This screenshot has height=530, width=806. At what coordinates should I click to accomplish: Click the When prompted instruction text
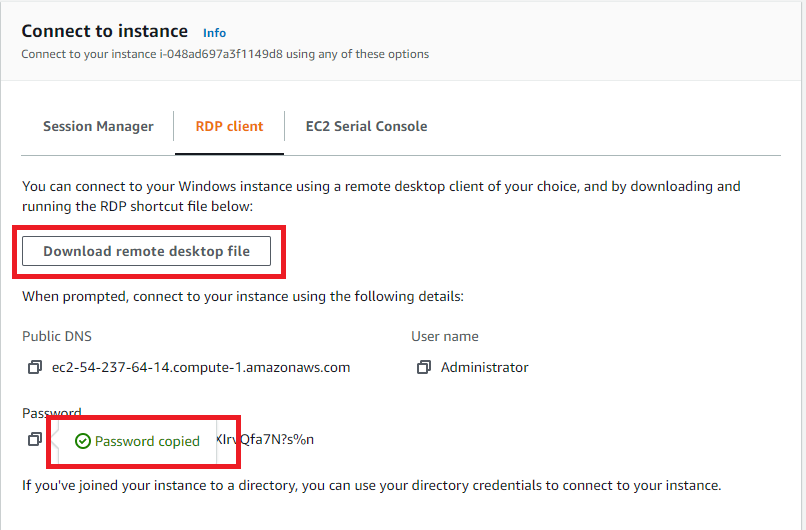[243, 296]
